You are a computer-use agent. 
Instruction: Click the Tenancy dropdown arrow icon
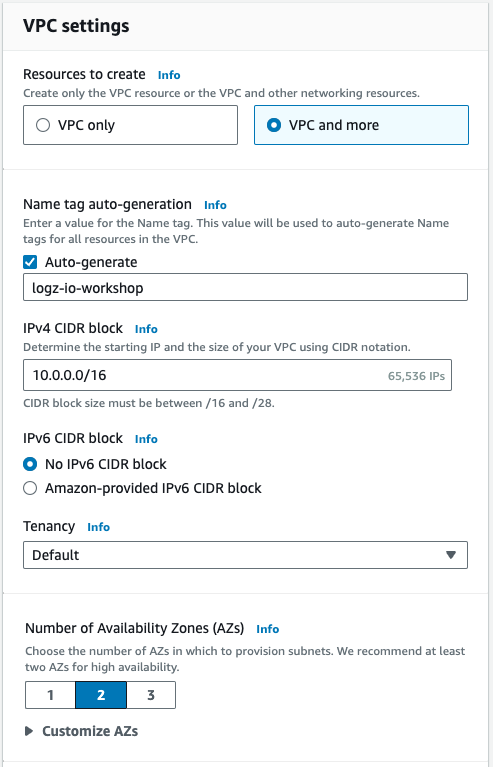(451, 555)
